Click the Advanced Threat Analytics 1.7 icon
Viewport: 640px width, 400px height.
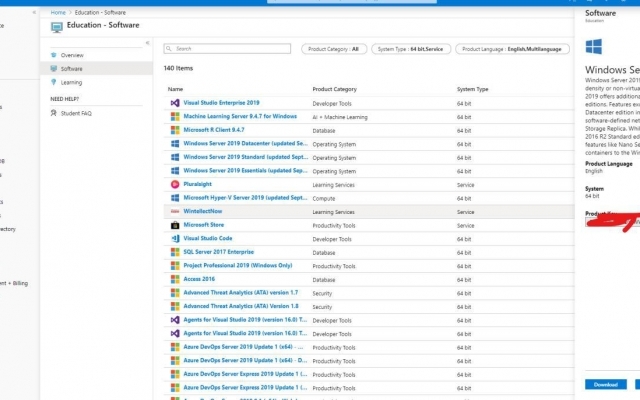point(175,293)
